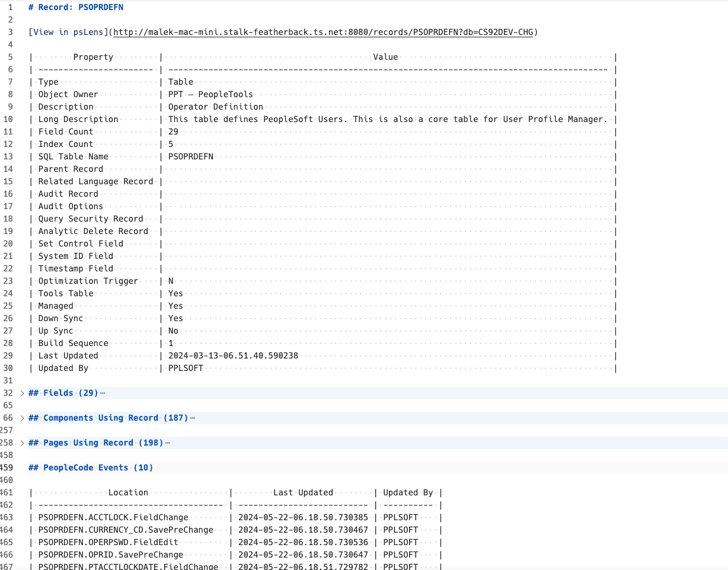Click the Last Updated value 2024-03-13-06.51.40.590238
This screenshot has height=570, width=728.
tap(233, 356)
